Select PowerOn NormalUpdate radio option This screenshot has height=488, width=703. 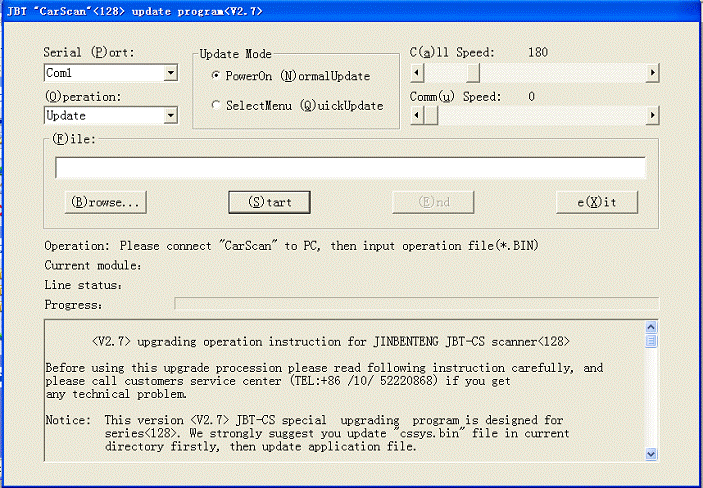[216, 76]
